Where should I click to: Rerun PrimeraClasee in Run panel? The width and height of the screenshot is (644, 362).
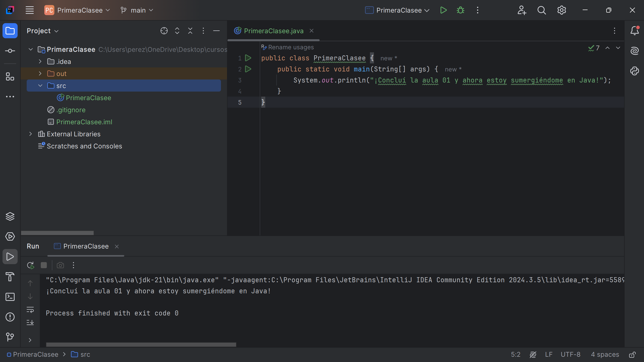31,265
